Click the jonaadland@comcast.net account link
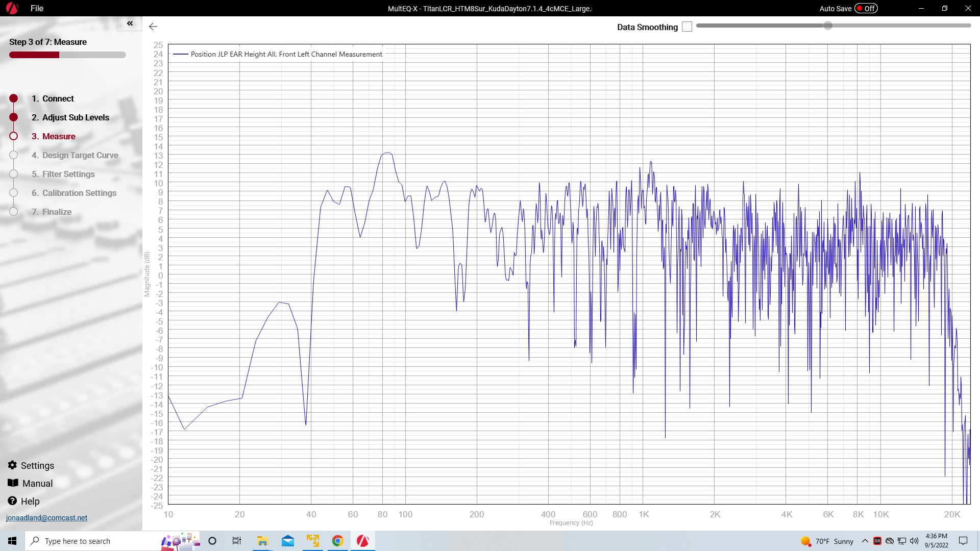Screen dimensions: 980x551 click(x=46, y=518)
